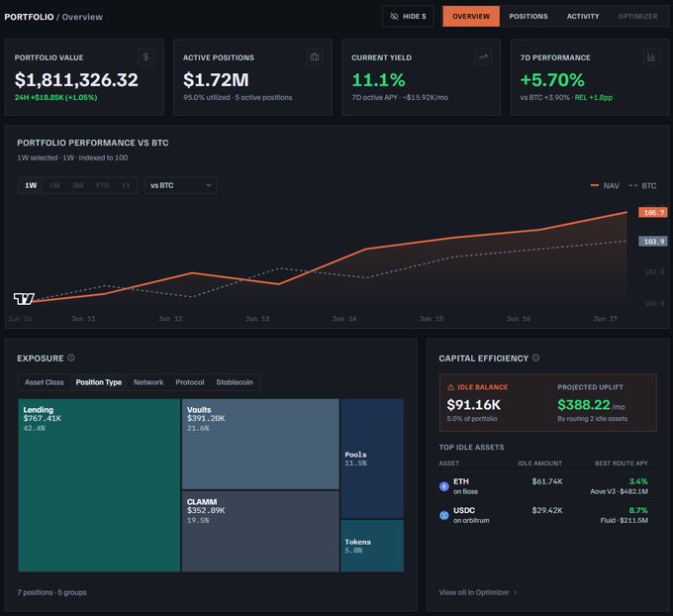673x616 pixels.
Task: Click the $61.74K idle amount
Action: 547,481
